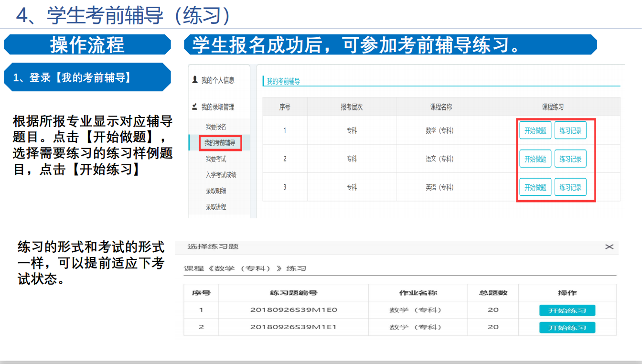Open 我的个人信息 in sidebar
The height and width of the screenshot is (364, 642).
pyautogui.click(x=218, y=80)
